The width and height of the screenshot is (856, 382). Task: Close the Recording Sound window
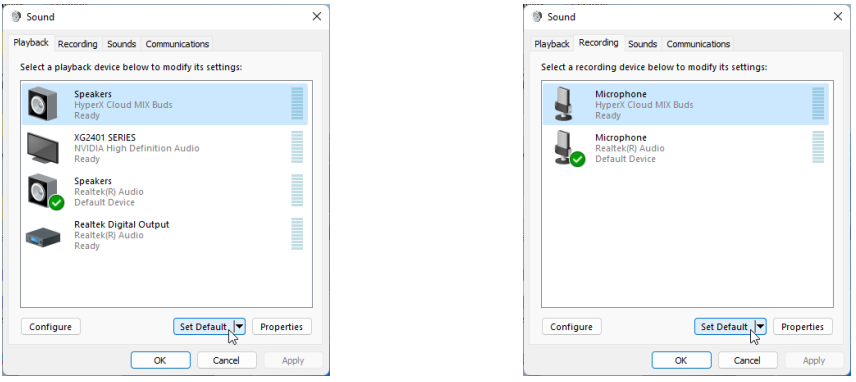[x=837, y=16]
